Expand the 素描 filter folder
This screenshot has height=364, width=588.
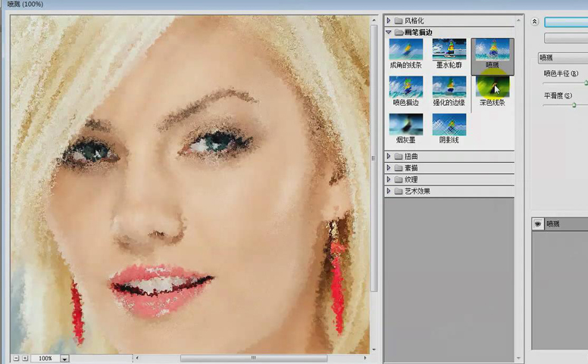389,168
